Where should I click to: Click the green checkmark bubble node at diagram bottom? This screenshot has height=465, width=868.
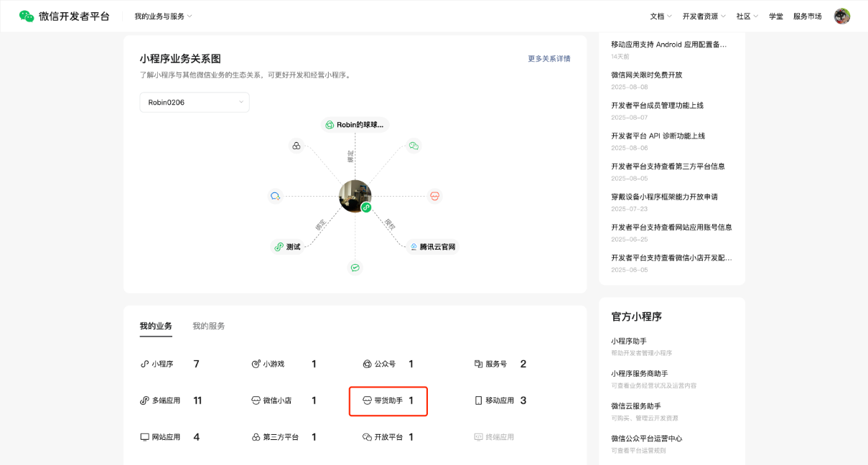[355, 268]
